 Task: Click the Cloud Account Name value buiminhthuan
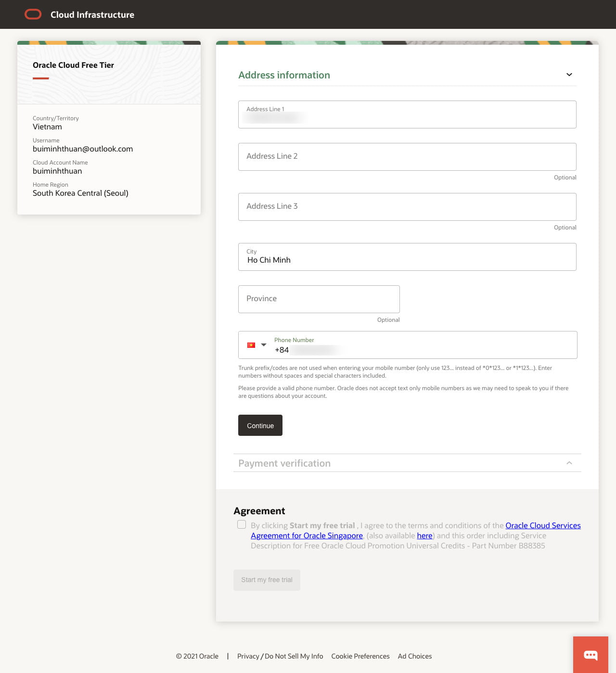(57, 171)
